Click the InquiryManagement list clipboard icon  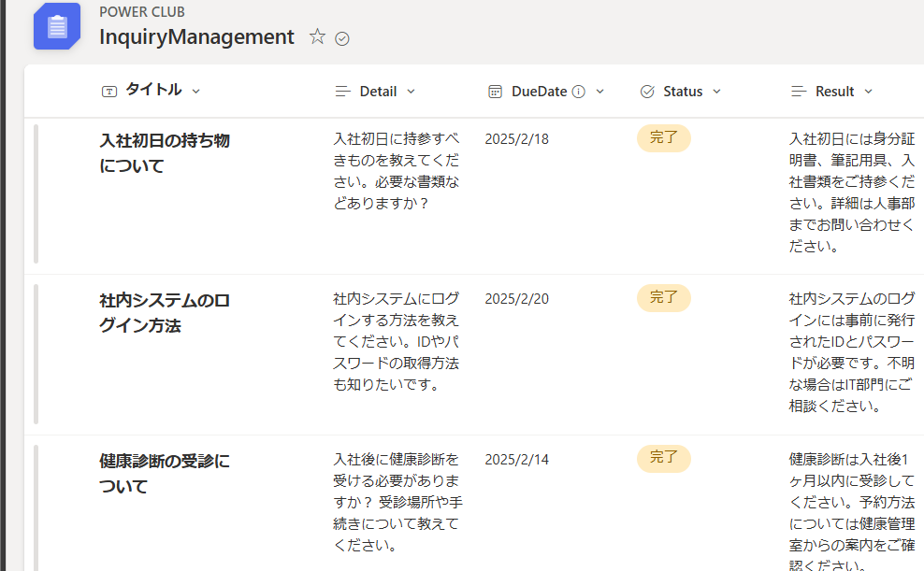(57, 26)
